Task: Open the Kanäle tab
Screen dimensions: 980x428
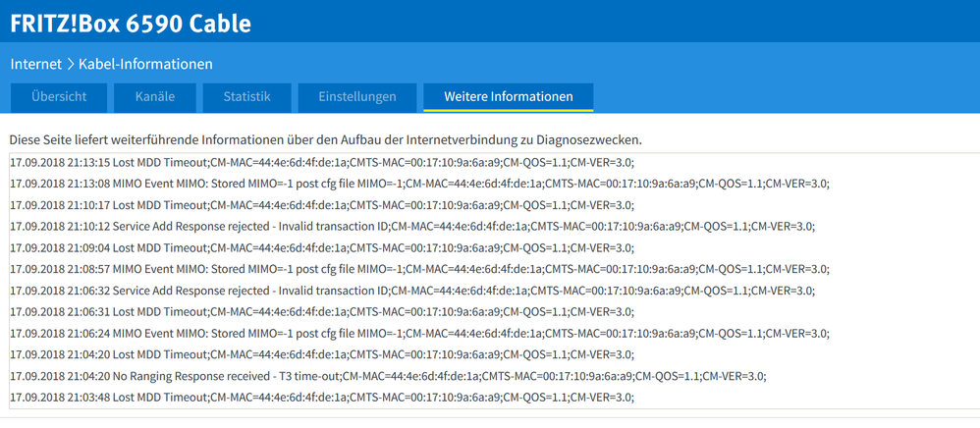Action: 155,97
